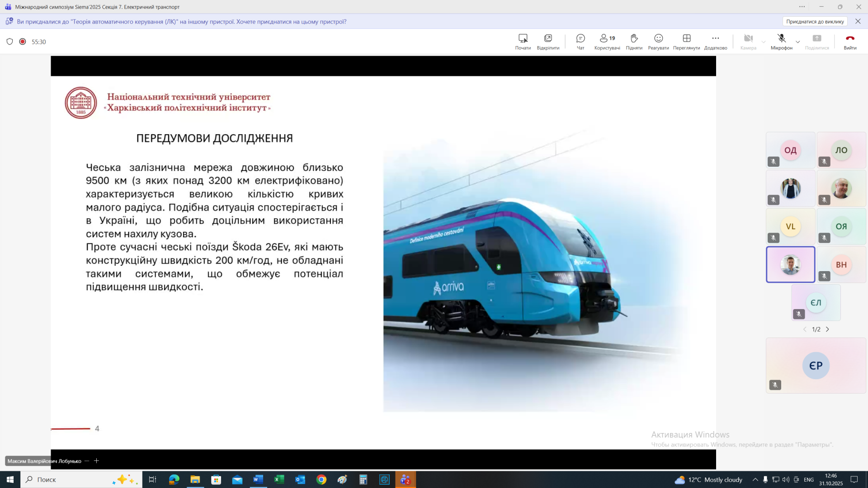Select the ЄР participant tile
The width and height of the screenshot is (868, 488).
point(816,366)
